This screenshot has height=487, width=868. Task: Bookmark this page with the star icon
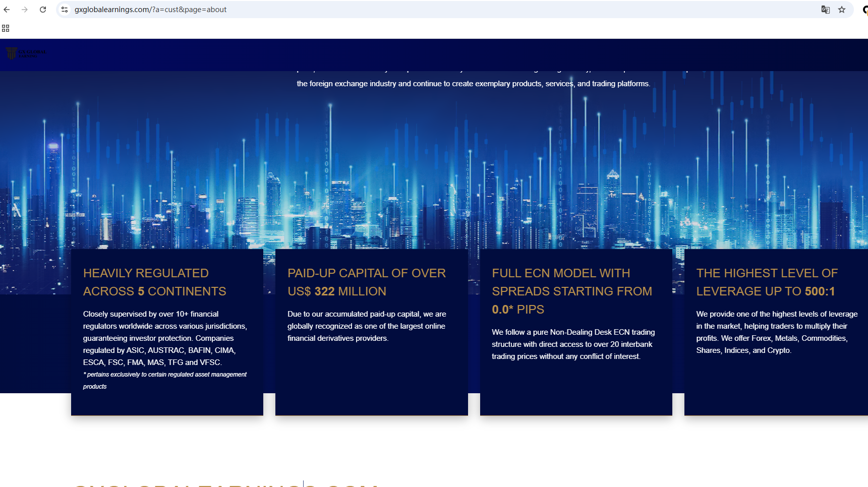click(842, 10)
